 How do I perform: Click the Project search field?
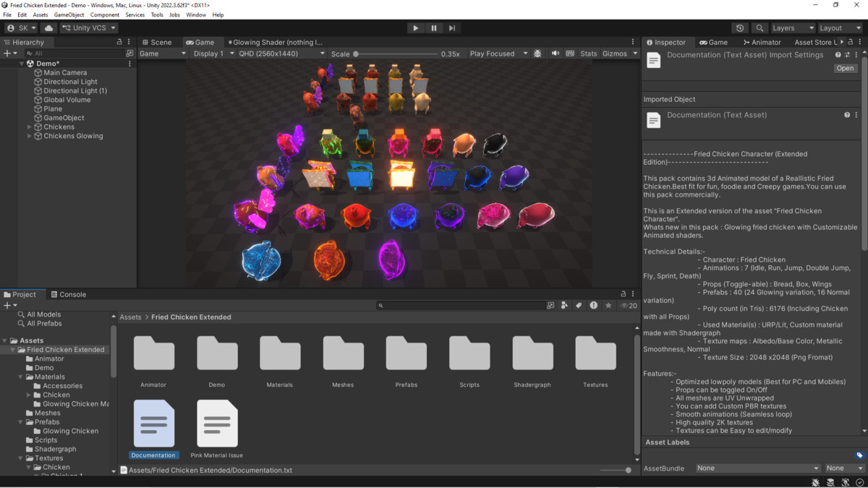(x=460, y=306)
